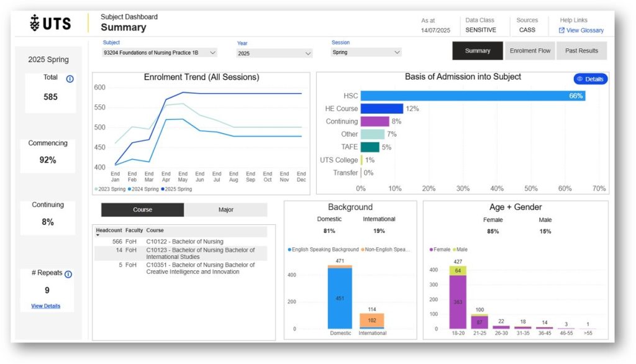Select the HSC bar in admission chart
This screenshot has height=364, width=636.
coord(472,96)
